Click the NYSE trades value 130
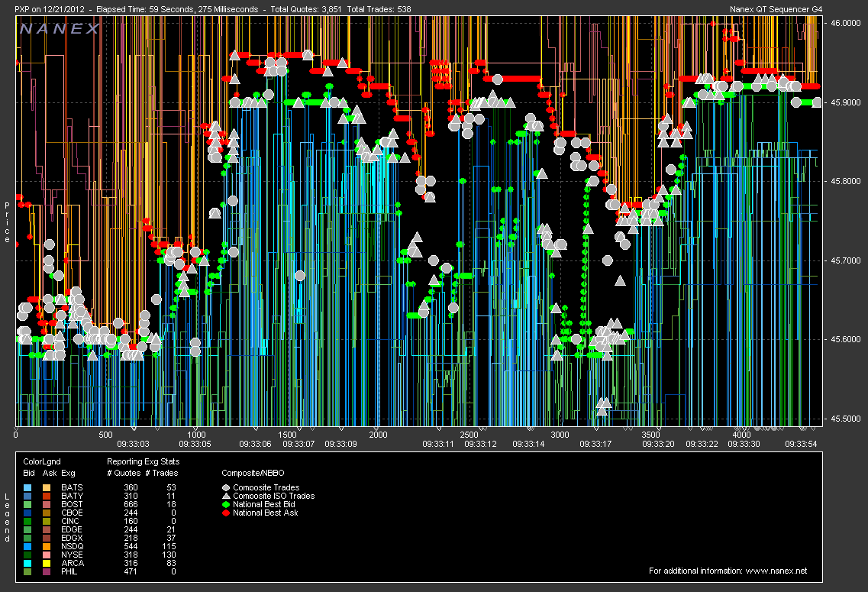The width and height of the screenshot is (868, 592). click(x=169, y=555)
